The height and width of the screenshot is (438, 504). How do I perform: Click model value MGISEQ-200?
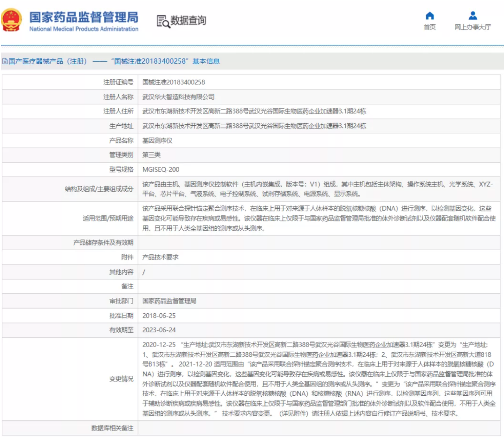(161, 169)
